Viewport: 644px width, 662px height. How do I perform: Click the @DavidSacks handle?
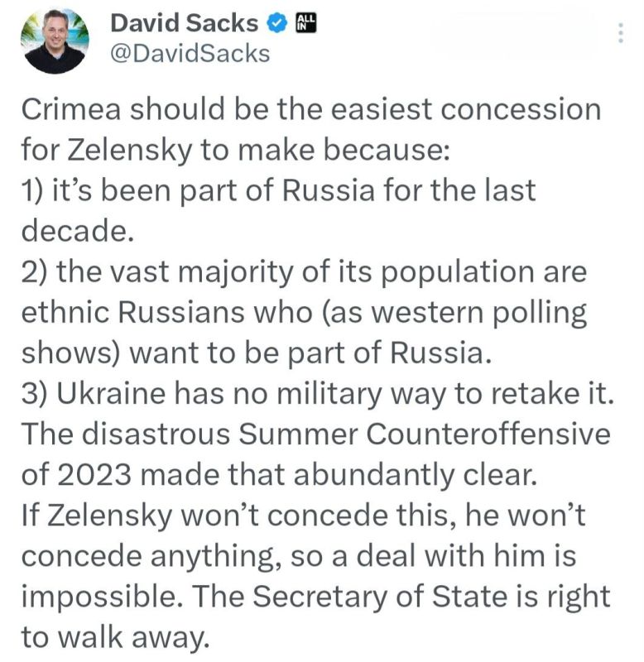tap(190, 54)
